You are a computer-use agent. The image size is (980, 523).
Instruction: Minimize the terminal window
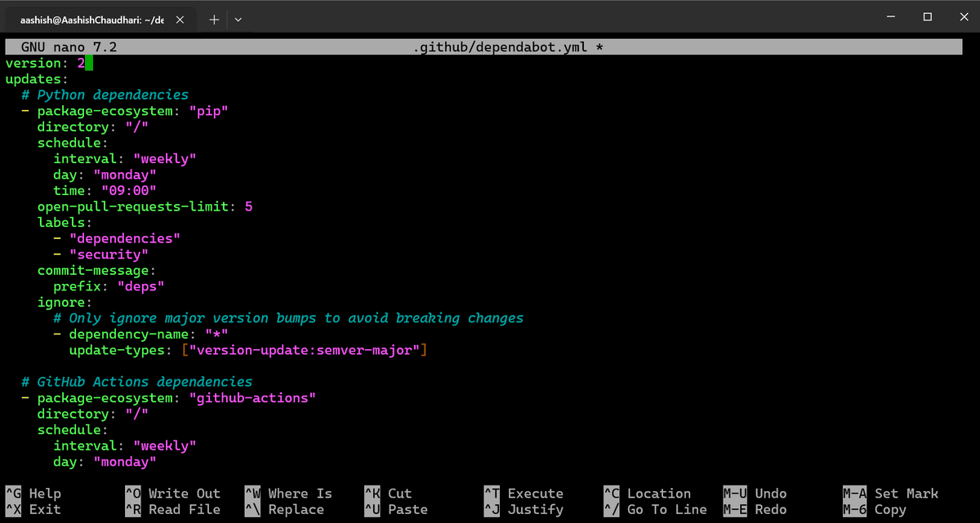(890, 16)
